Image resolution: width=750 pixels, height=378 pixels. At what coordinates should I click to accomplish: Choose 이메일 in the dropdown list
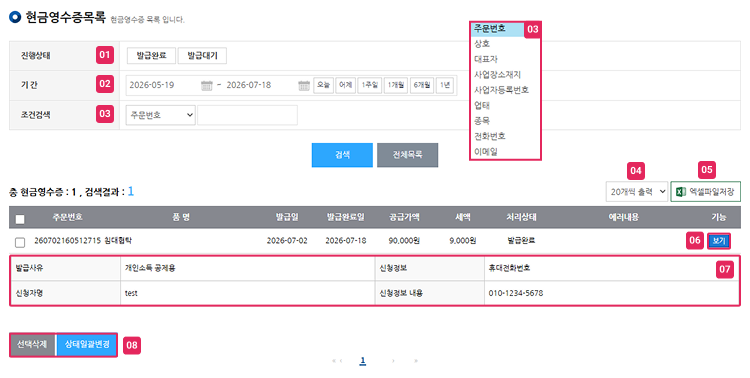tap(486, 151)
